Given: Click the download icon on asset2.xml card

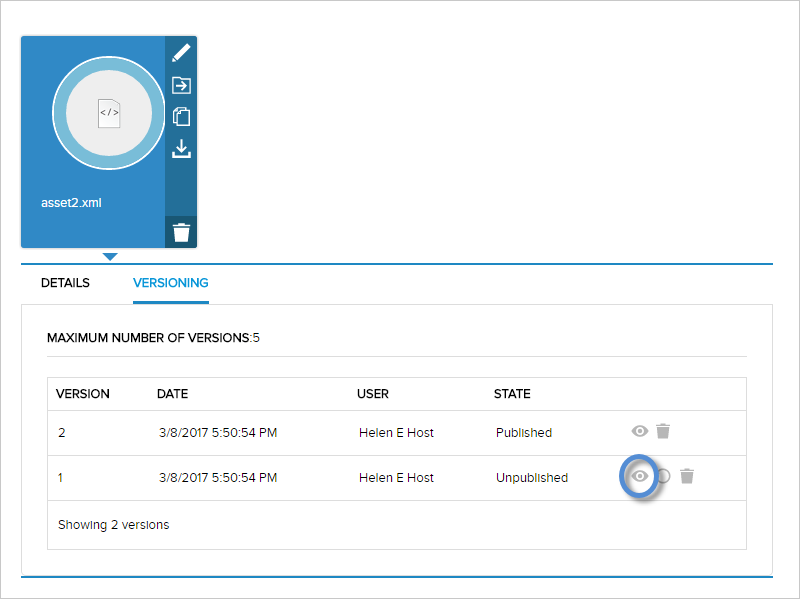Looking at the screenshot, I should pos(181,149).
